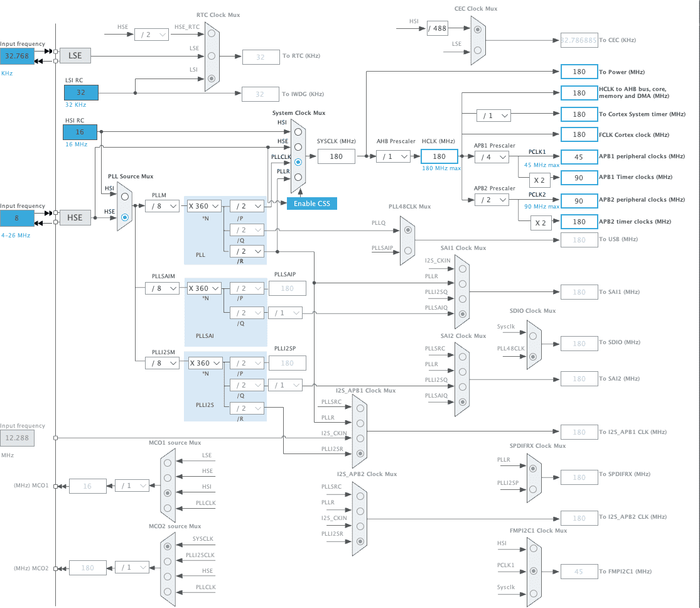Image resolution: width=700 pixels, height=608 pixels.
Task: Click the '4-26 MHz' HSE range label
Action: point(16,236)
